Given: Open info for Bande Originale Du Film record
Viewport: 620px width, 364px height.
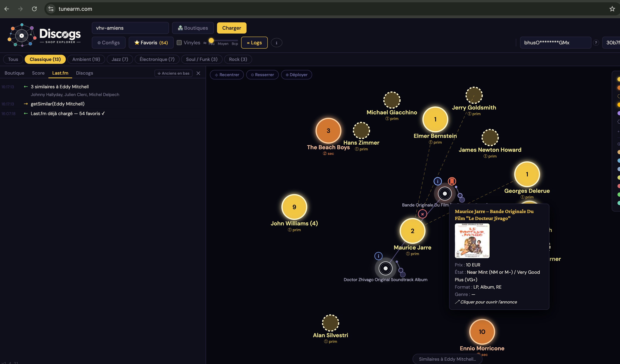Looking at the screenshot, I should 438,181.
